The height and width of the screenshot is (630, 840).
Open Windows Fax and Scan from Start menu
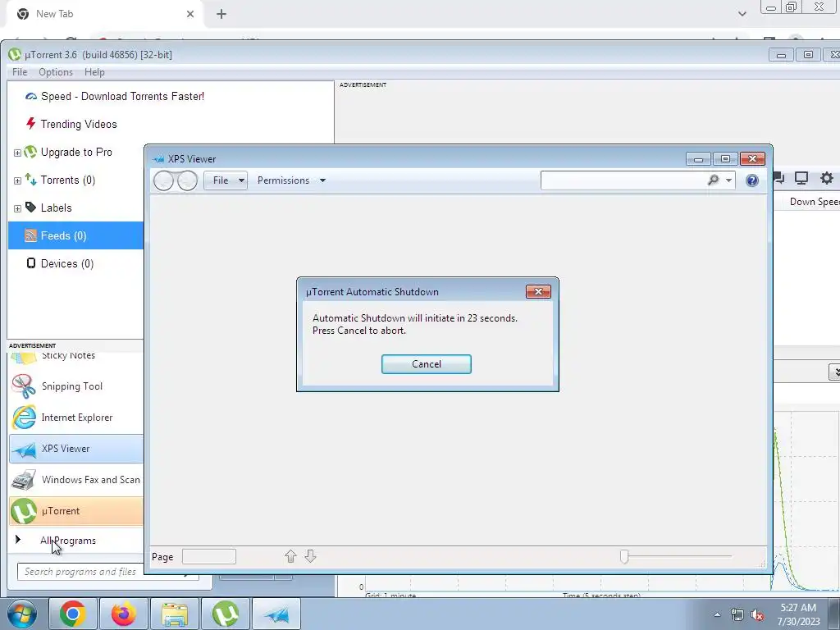(76, 479)
